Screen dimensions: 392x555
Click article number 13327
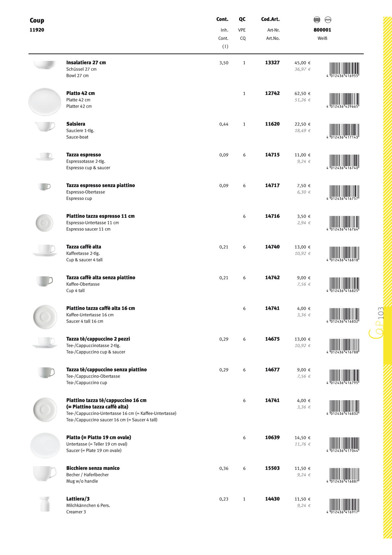(272, 63)
